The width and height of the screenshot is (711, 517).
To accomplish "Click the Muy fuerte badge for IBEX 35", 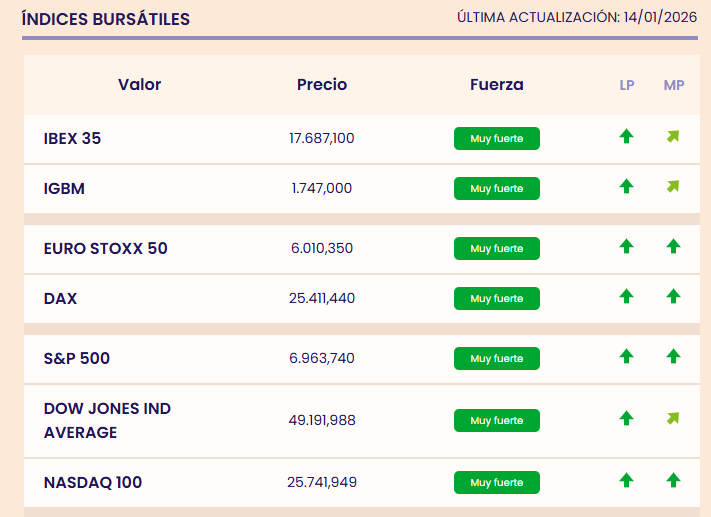I will click(x=497, y=138).
